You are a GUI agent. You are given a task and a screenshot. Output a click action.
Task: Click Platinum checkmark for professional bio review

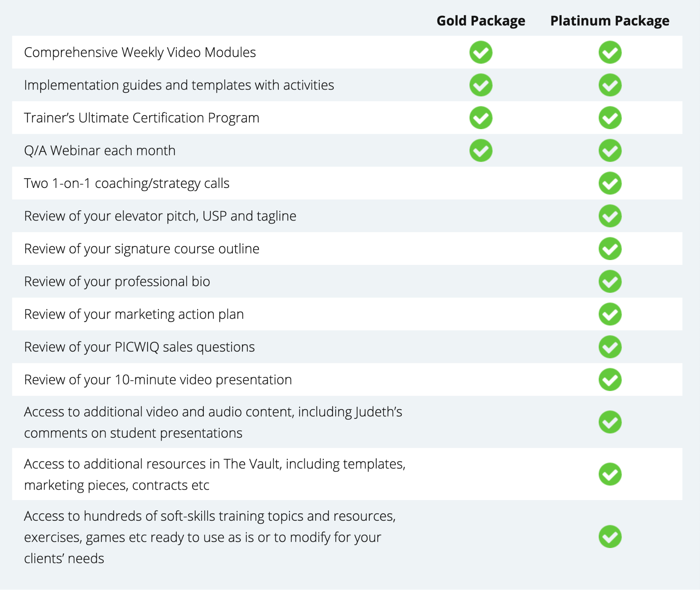[610, 281]
